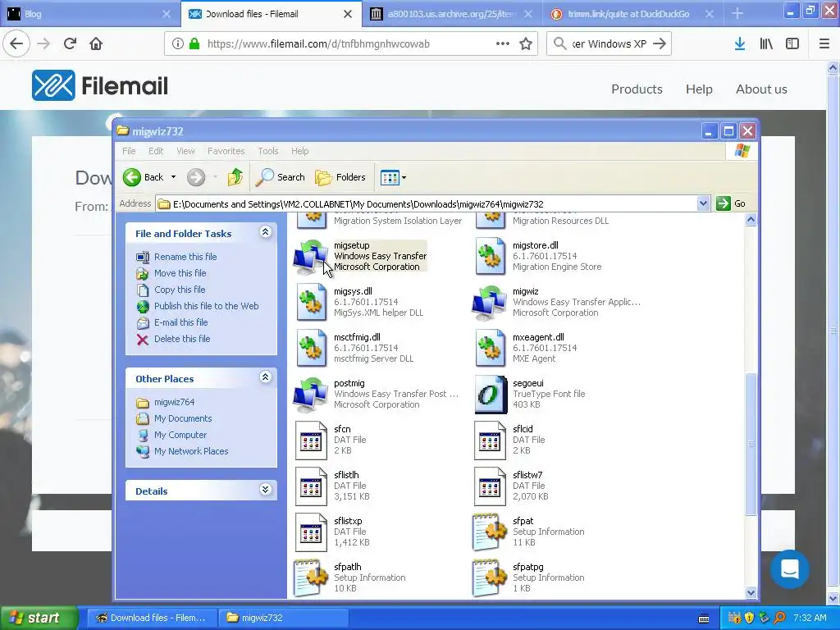Bookmark this page with the star icon
This screenshot has width=840, height=630.
(526, 44)
